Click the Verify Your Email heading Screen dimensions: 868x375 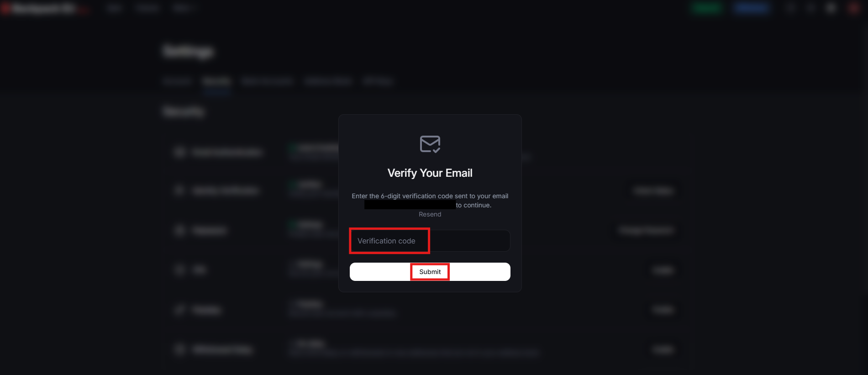(x=430, y=173)
